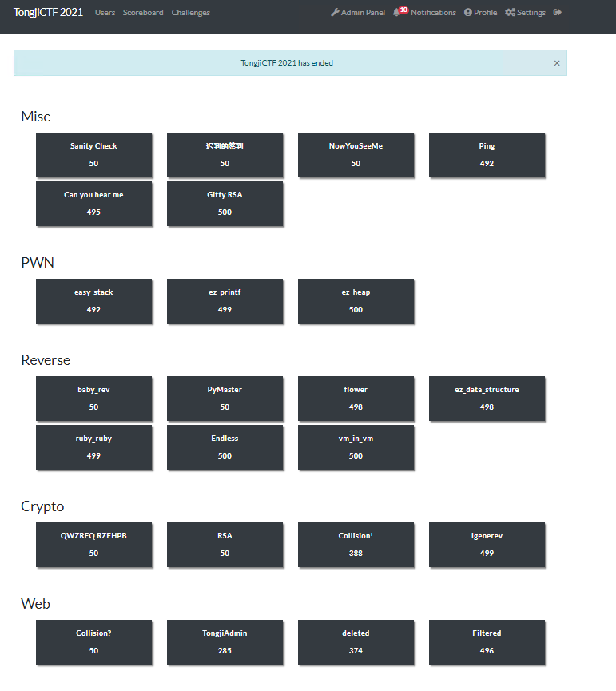Open the baby_rev challenge
The height and width of the screenshot is (691, 616).
93,399
